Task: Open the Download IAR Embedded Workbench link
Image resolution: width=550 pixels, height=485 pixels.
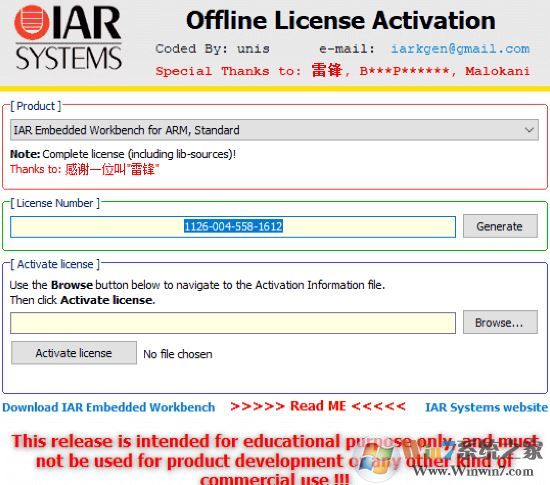Action: (109, 407)
